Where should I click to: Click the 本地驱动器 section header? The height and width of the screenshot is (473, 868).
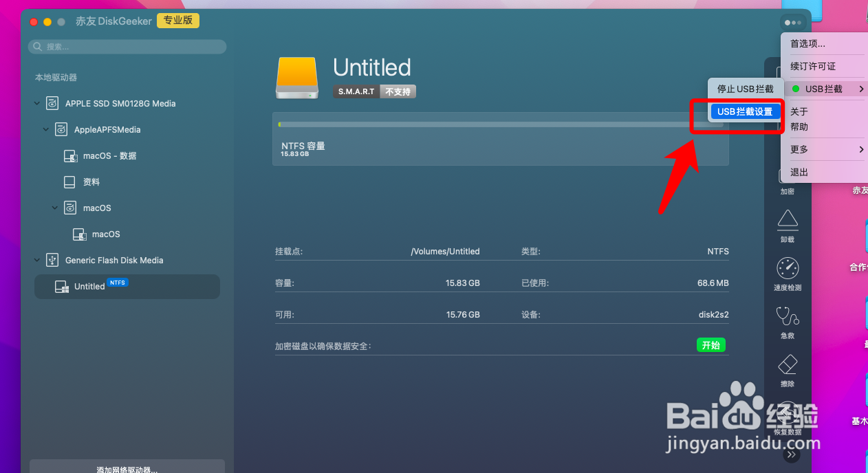point(56,78)
